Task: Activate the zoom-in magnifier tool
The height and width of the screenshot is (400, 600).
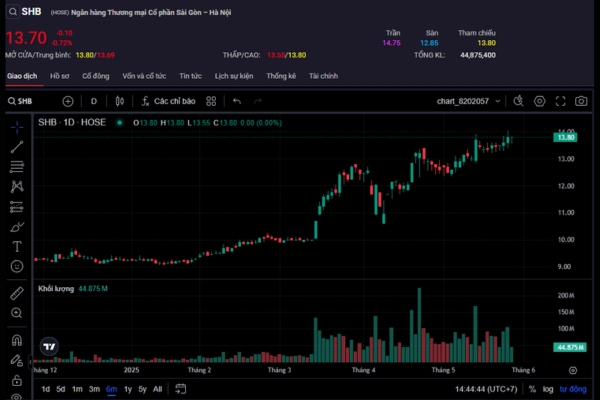Action: click(17, 313)
